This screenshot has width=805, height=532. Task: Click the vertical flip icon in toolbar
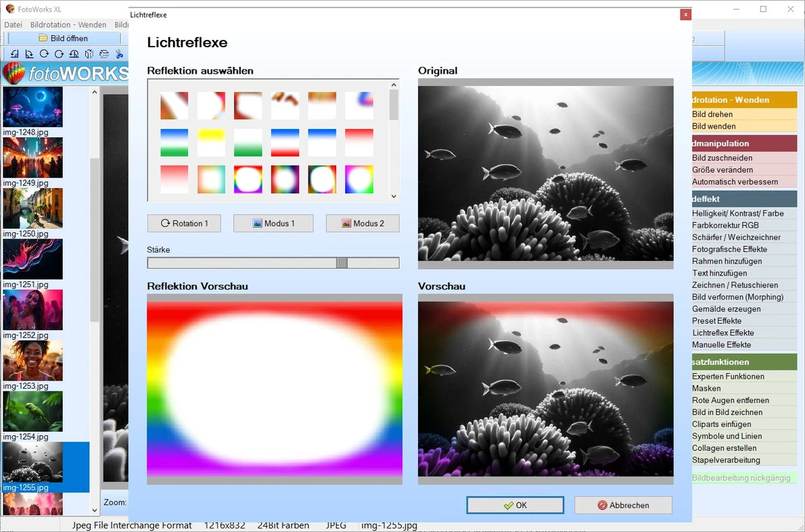coord(104,54)
